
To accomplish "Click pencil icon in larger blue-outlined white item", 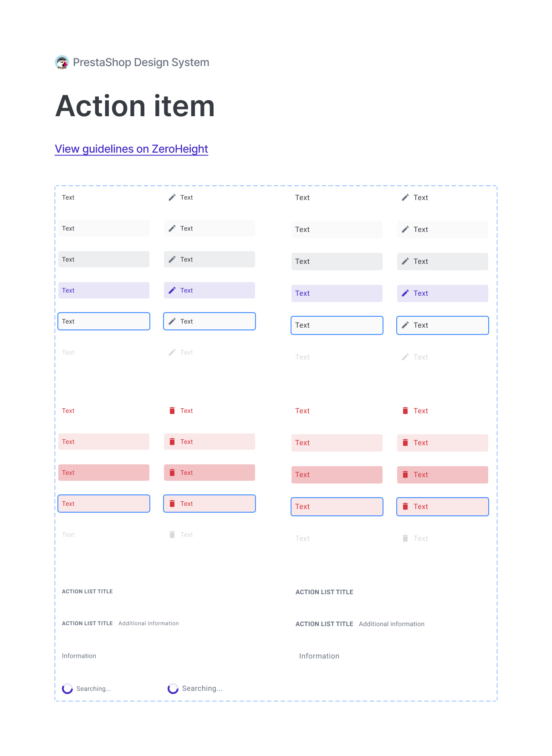I will pos(405,325).
